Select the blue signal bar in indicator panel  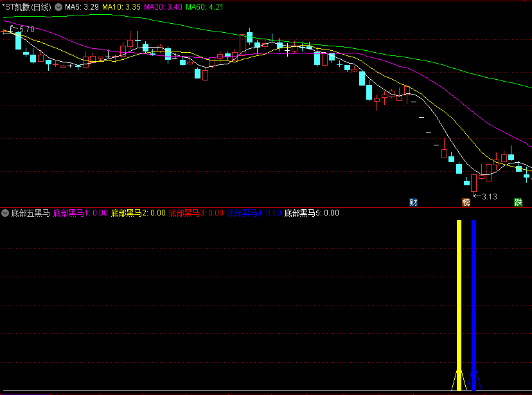point(474,305)
